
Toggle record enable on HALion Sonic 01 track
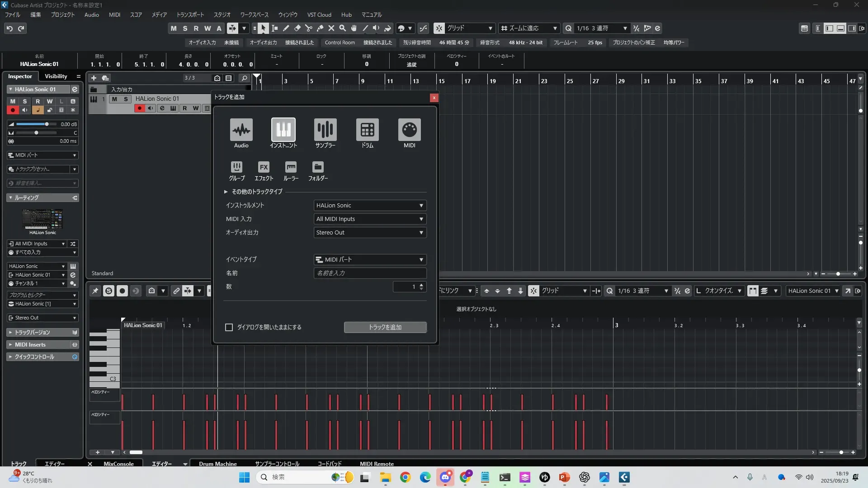click(x=139, y=108)
